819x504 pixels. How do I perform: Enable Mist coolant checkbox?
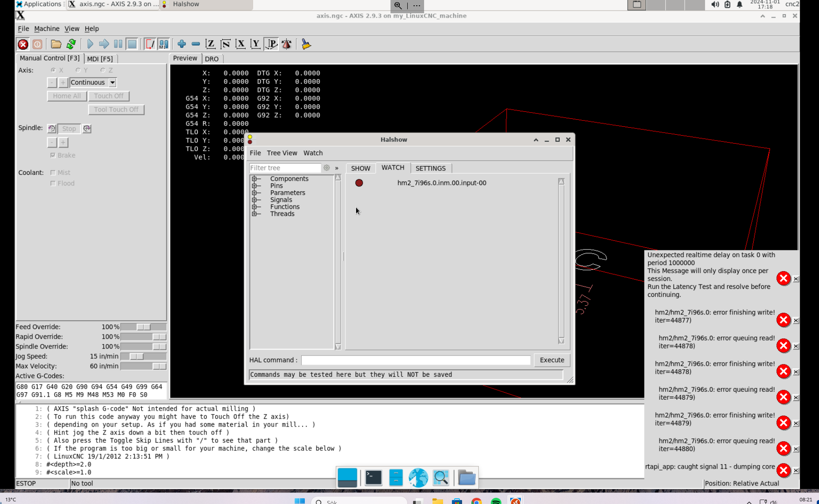[x=53, y=173]
